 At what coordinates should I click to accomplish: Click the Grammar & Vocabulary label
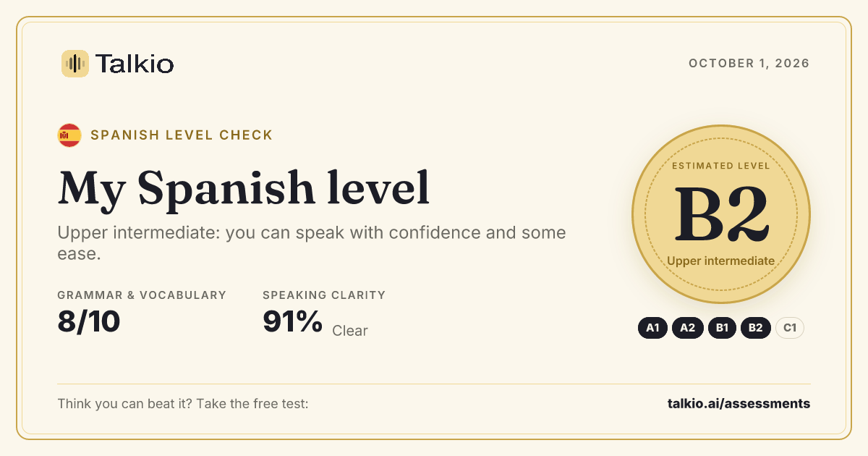pyautogui.click(x=142, y=295)
